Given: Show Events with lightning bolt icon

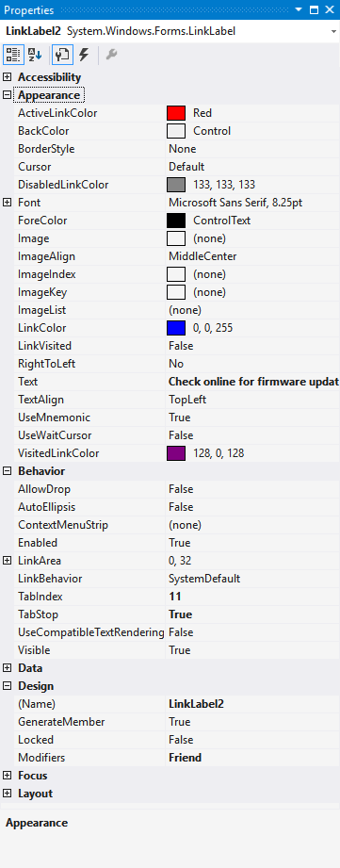Looking at the screenshot, I should [84, 56].
